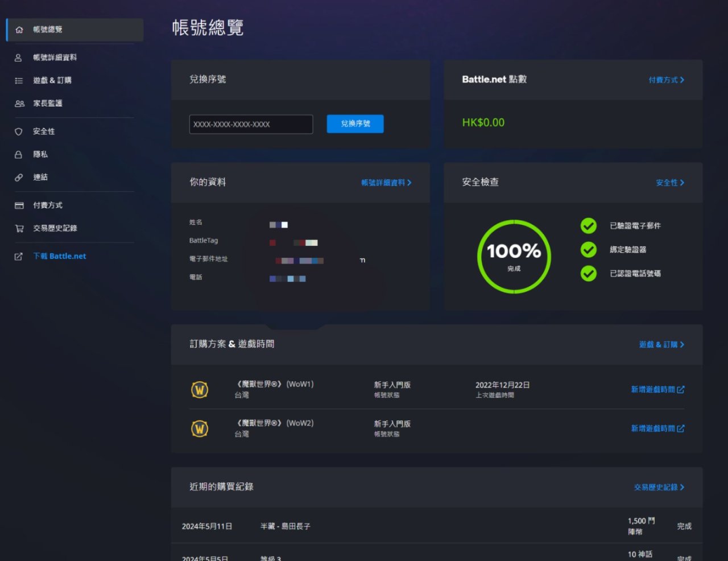Click external-link icon on WoW1 新增遊戲時間
The image size is (728, 561).
click(x=681, y=390)
